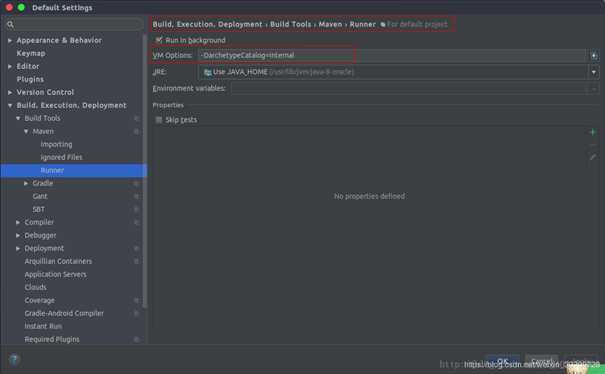Expand the Debugger node

pos(18,235)
